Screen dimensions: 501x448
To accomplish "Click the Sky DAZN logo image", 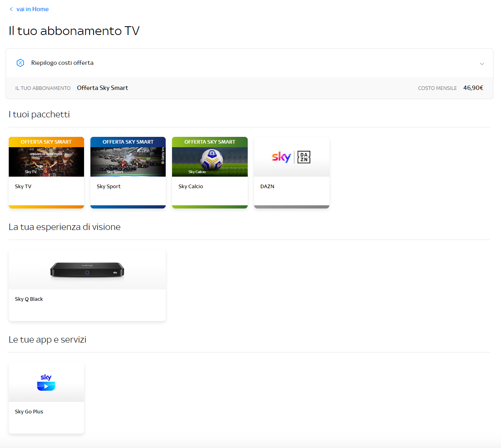I will 291,157.
